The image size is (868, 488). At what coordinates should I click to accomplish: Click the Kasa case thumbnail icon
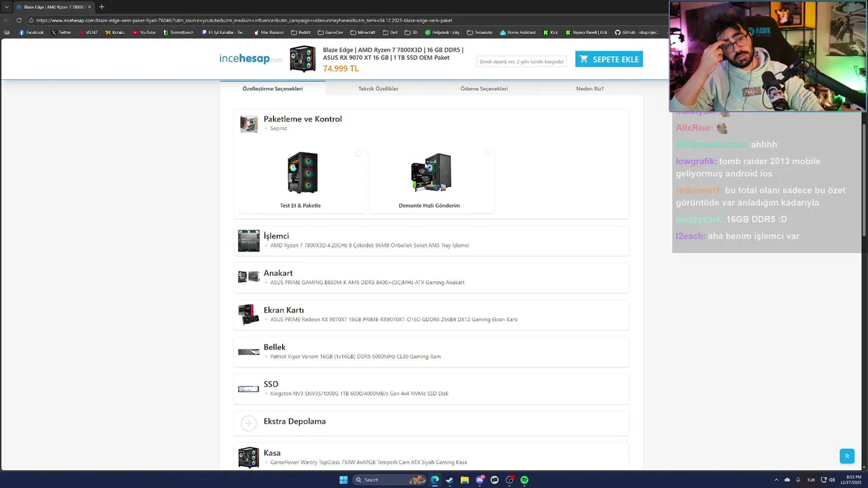(x=249, y=457)
